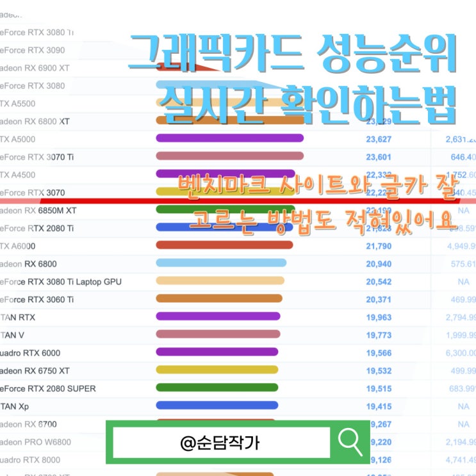Screen dimensions: 476x476
Task: Open the GeForce RTX 3060 Ti entry
Action: pos(37,300)
